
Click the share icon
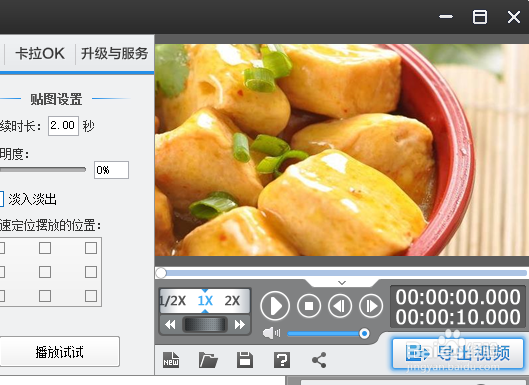click(x=319, y=360)
